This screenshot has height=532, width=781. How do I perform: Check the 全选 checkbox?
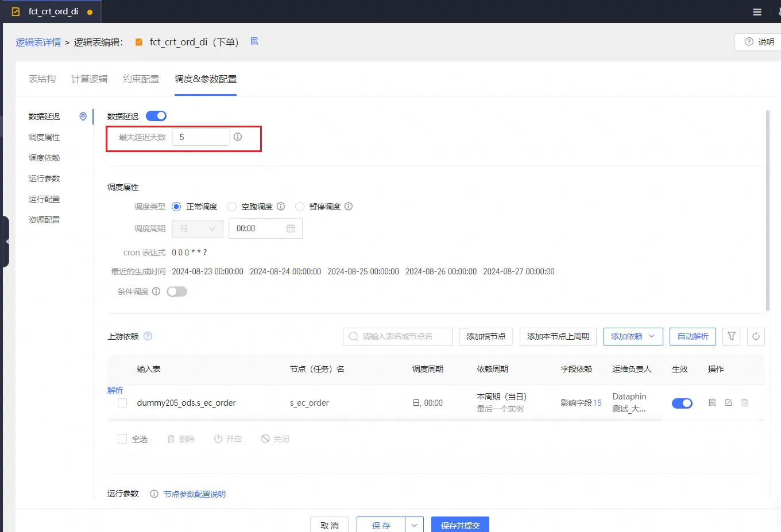coord(122,439)
